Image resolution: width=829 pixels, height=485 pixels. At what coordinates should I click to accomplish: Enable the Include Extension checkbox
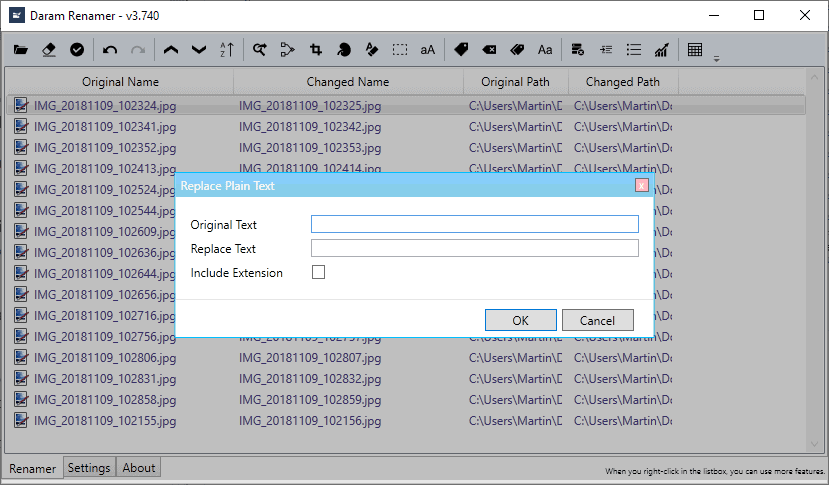[x=318, y=272]
